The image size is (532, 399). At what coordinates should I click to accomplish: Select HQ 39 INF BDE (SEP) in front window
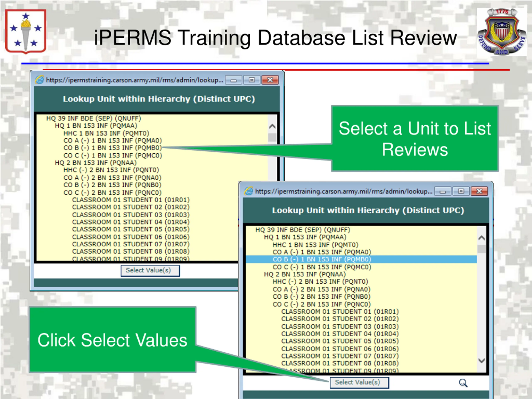tap(303, 230)
